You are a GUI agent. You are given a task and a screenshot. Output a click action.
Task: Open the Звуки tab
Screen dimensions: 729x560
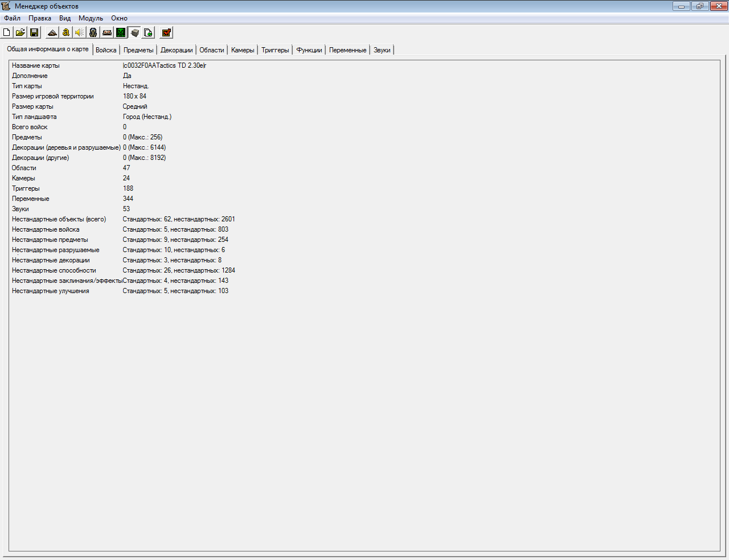(382, 50)
